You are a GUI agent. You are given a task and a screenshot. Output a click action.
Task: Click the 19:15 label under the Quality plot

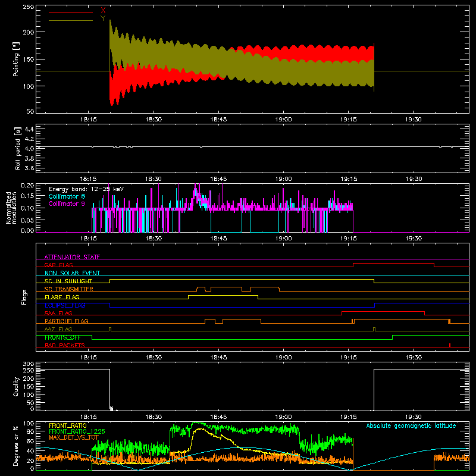tap(349, 417)
